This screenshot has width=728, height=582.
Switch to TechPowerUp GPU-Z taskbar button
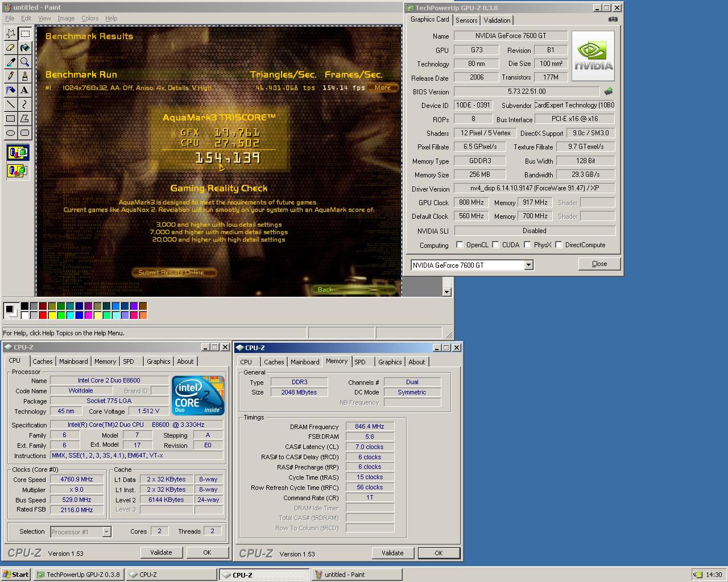click(78, 575)
